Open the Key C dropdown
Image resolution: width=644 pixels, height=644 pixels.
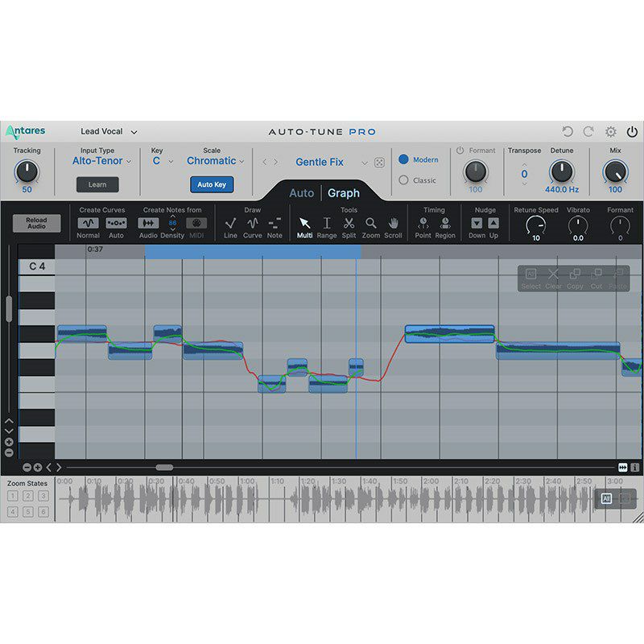163,161
